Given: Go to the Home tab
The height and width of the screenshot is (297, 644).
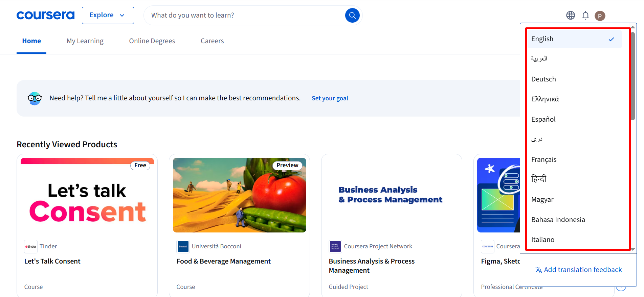Looking at the screenshot, I should point(31,41).
